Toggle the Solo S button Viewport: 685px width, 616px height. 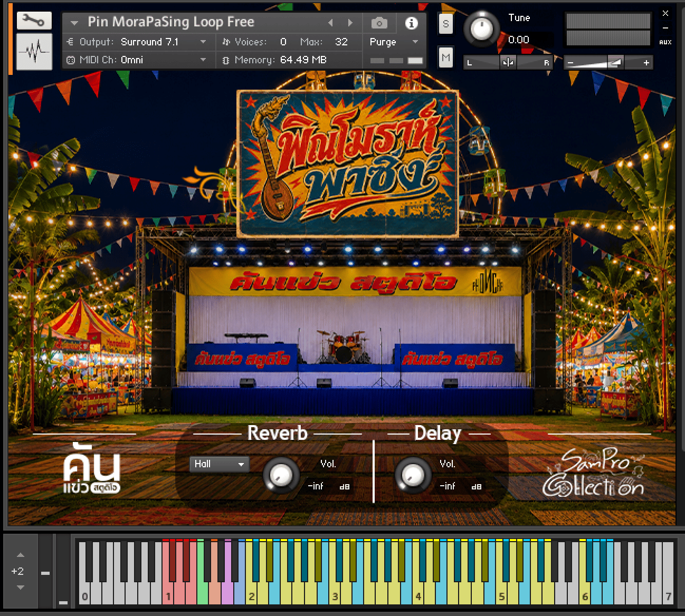[446, 24]
